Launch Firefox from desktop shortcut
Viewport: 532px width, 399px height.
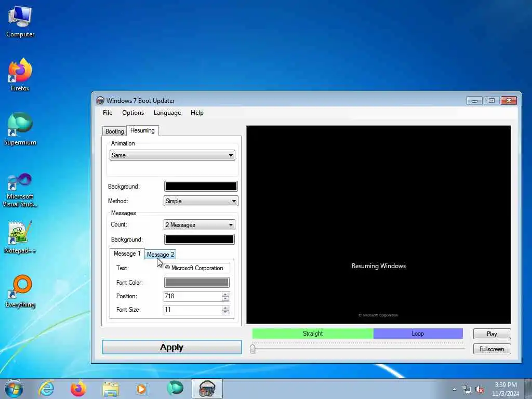20,75
